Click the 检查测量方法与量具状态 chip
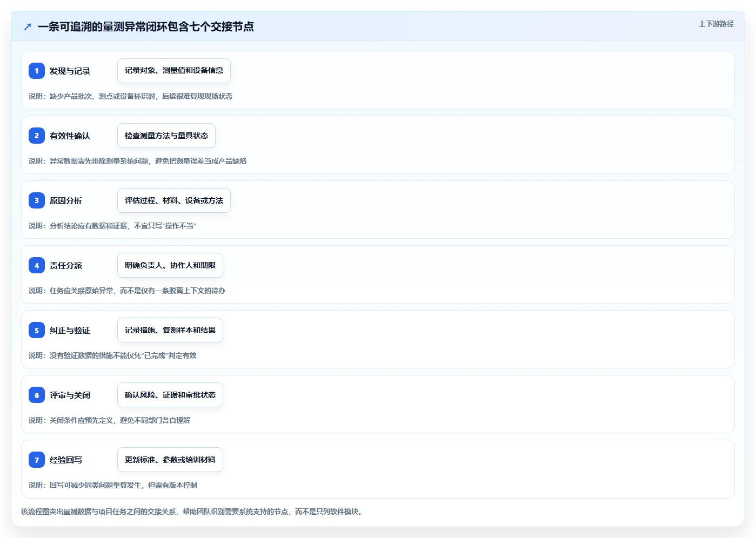The image size is (756, 538). click(166, 136)
